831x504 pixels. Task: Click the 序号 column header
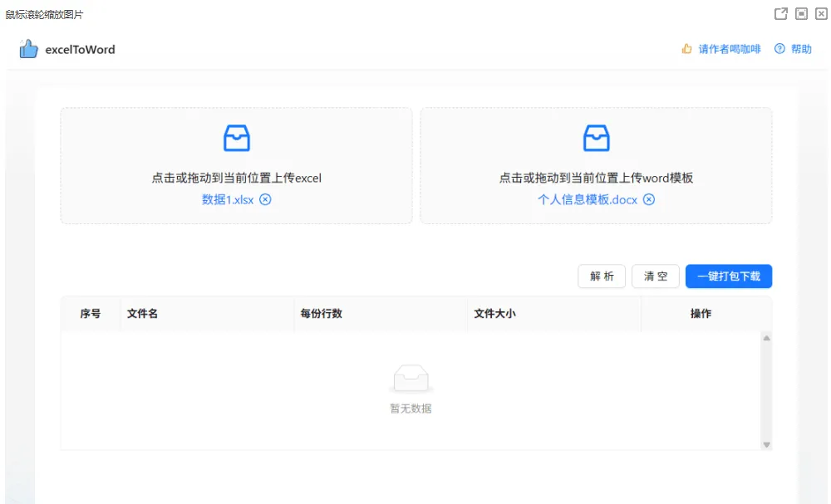[x=91, y=313]
